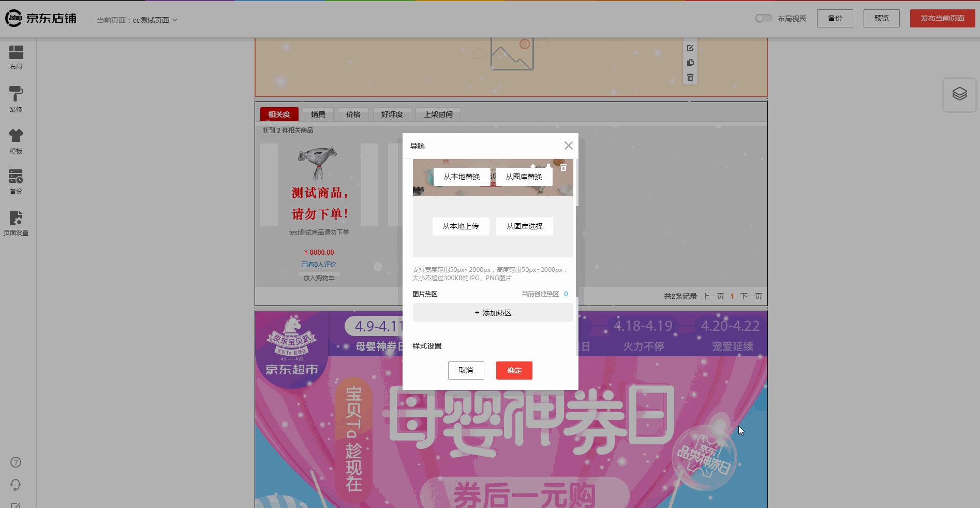Click 取消 cancel in dialog
This screenshot has height=508, width=980.
466,370
